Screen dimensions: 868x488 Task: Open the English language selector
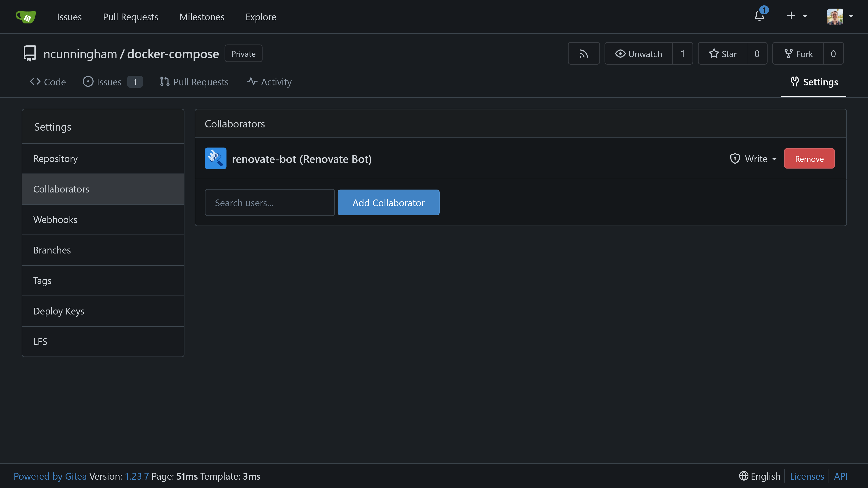point(759,476)
